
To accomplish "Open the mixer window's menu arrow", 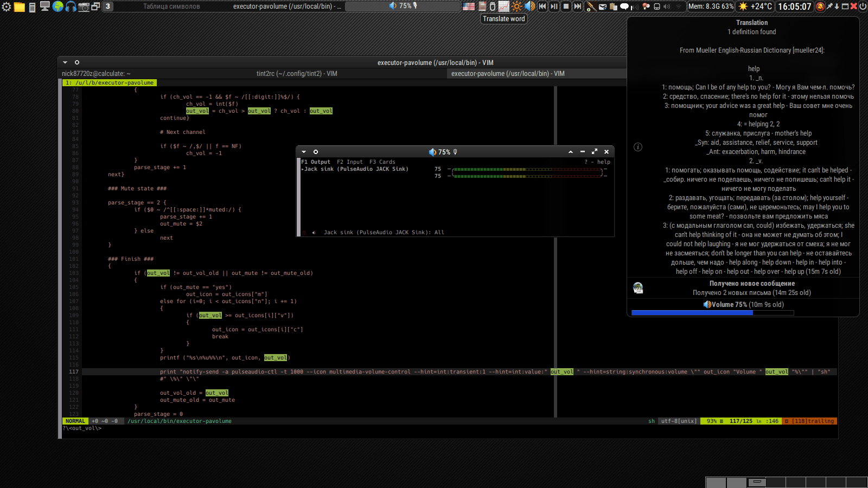I will coord(304,152).
